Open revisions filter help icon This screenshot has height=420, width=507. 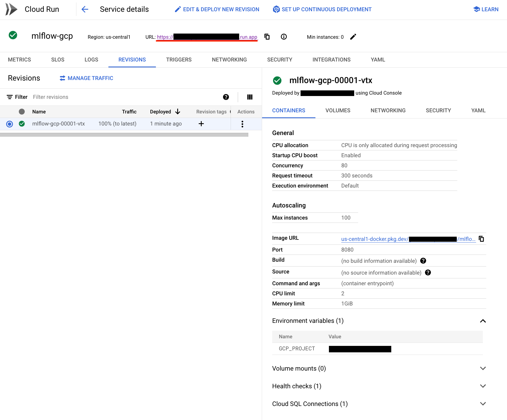(x=226, y=97)
